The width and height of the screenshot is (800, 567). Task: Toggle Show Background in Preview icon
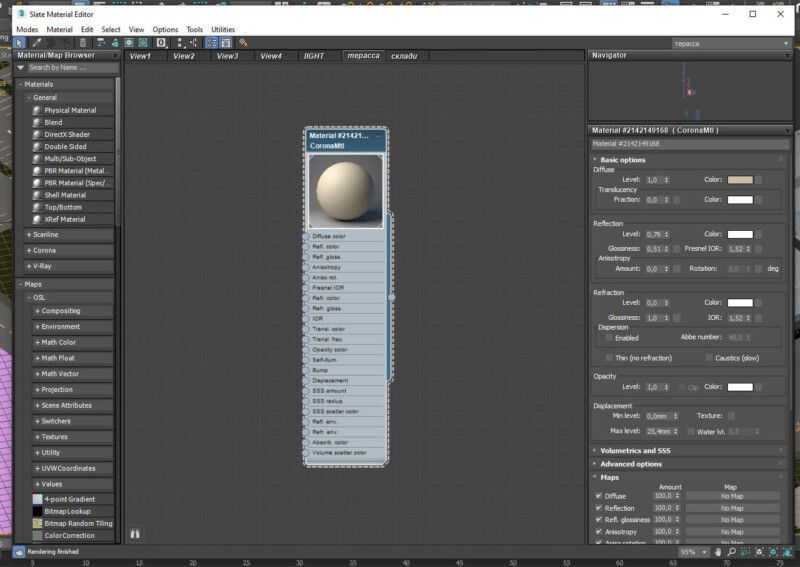coord(143,43)
